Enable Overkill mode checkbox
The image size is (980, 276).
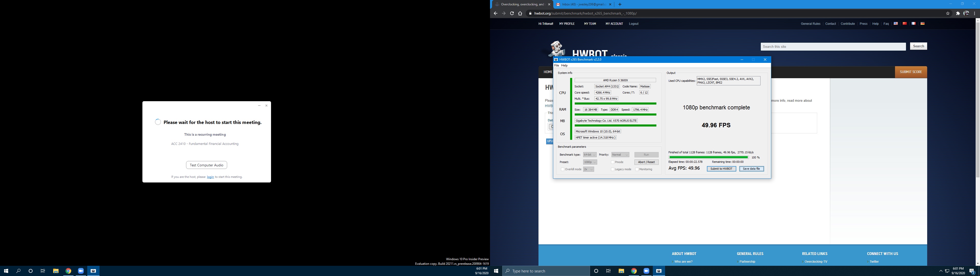pos(563,169)
